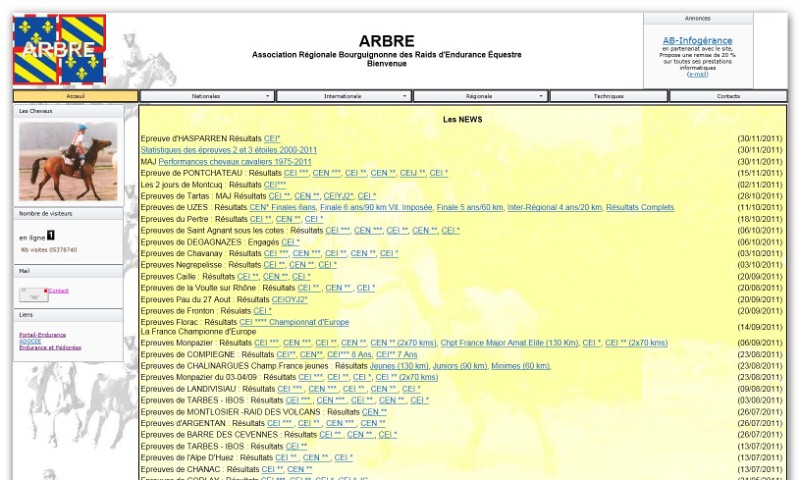Open Inter-Régional 4 ans/20 km link

555,208
